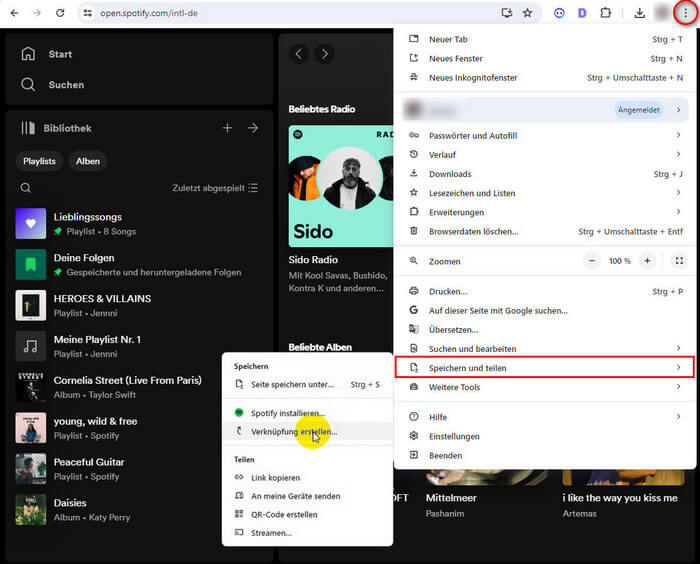Screen dimensions: 700x564
Task: Choose An meine Geräte senden
Action: coord(307,496)
